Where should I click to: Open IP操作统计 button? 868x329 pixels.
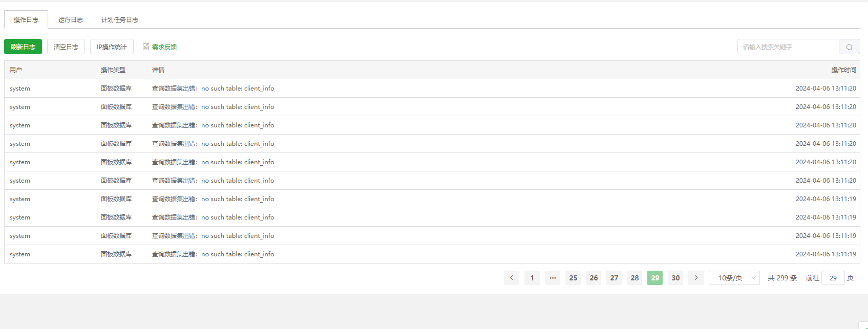click(x=112, y=47)
